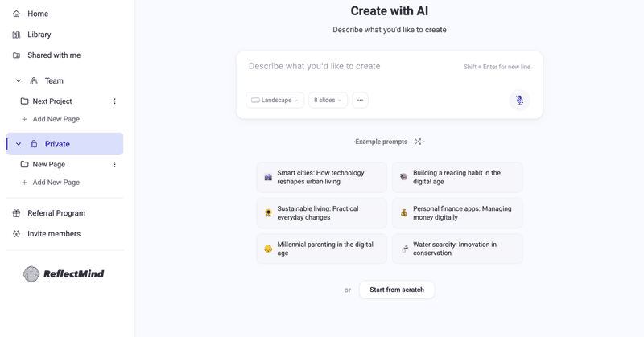Screen dimensions: 644x337
Task: Click the New Page folder icon
Action: pos(25,164)
